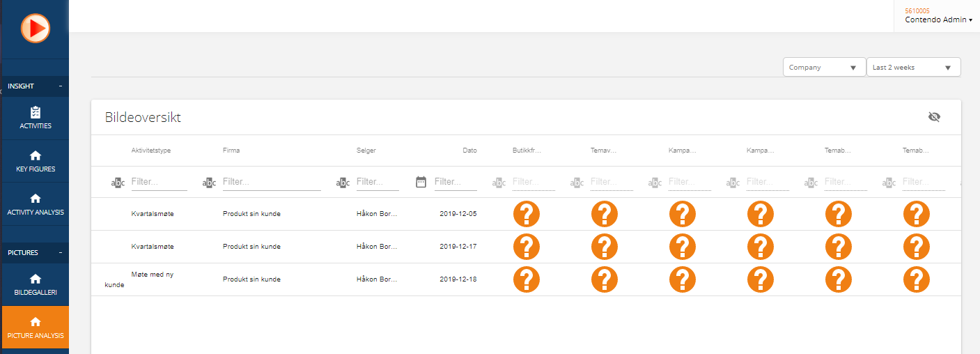
Task: Open Key Figures home icon
Action: point(36,155)
